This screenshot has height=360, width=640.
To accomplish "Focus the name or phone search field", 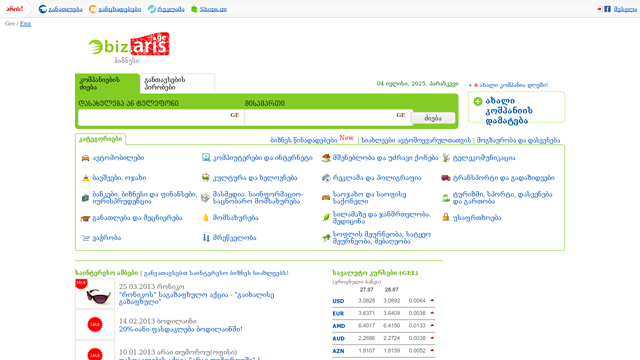I will coord(161,117).
